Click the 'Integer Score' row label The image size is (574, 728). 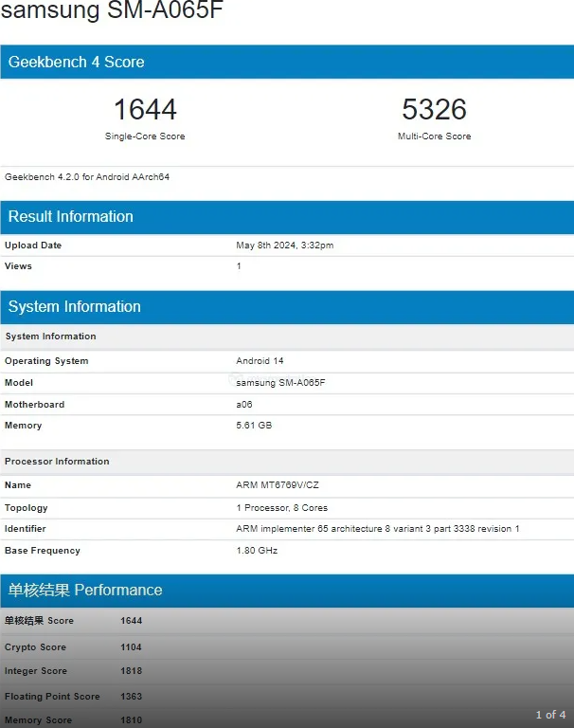click(x=36, y=671)
